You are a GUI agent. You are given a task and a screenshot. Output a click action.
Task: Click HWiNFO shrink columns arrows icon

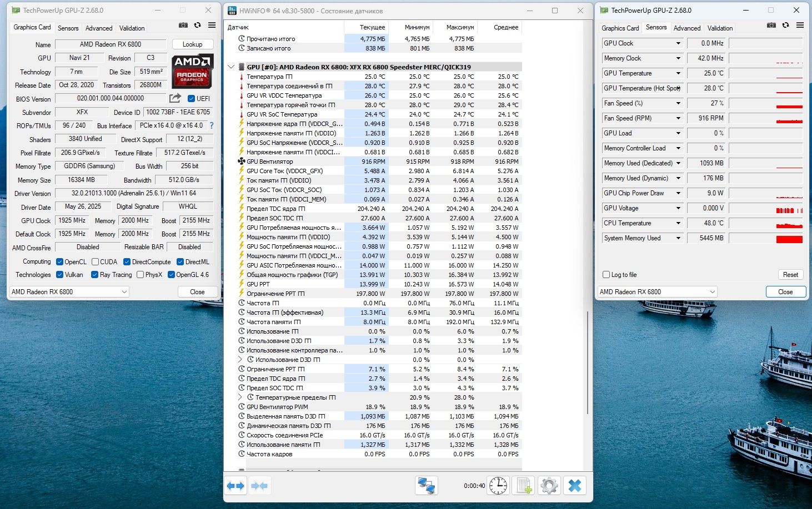pyautogui.click(x=259, y=486)
